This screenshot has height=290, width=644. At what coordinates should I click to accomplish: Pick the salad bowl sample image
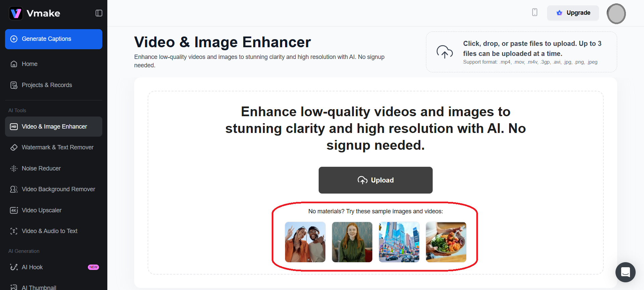pyautogui.click(x=446, y=242)
